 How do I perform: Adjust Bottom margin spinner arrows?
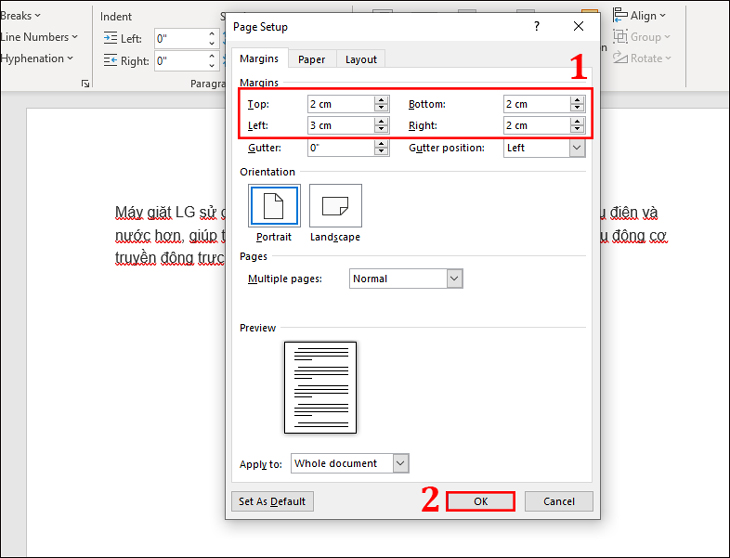click(x=577, y=104)
